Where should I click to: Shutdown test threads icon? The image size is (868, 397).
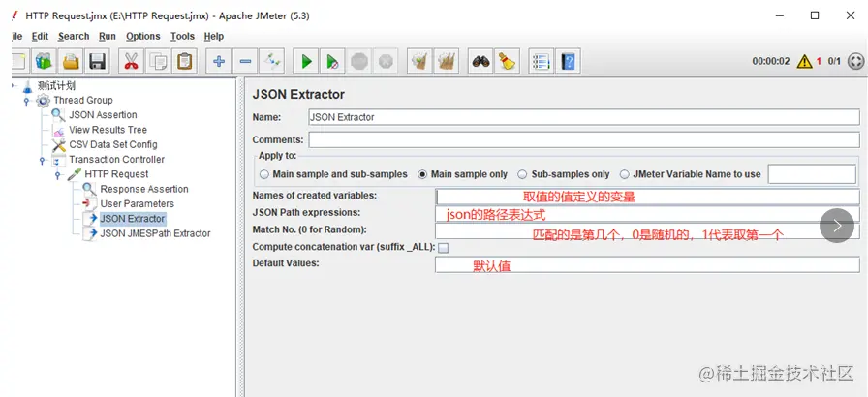[386, 61]
